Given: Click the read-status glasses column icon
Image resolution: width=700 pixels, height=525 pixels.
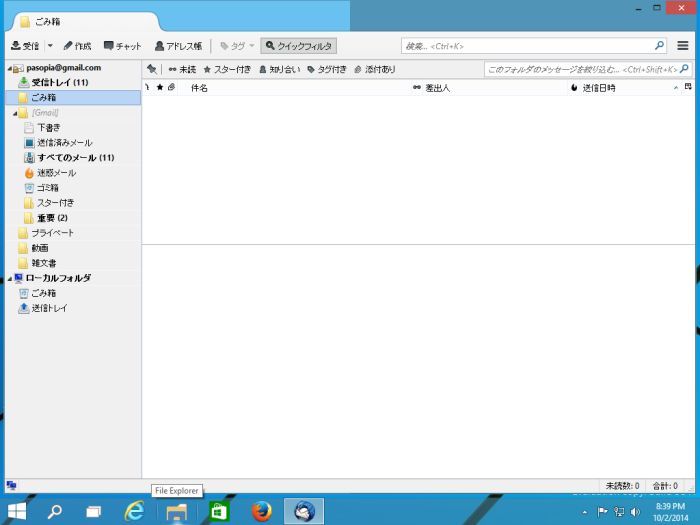Looking at the screenshot, I should [417, 88].
